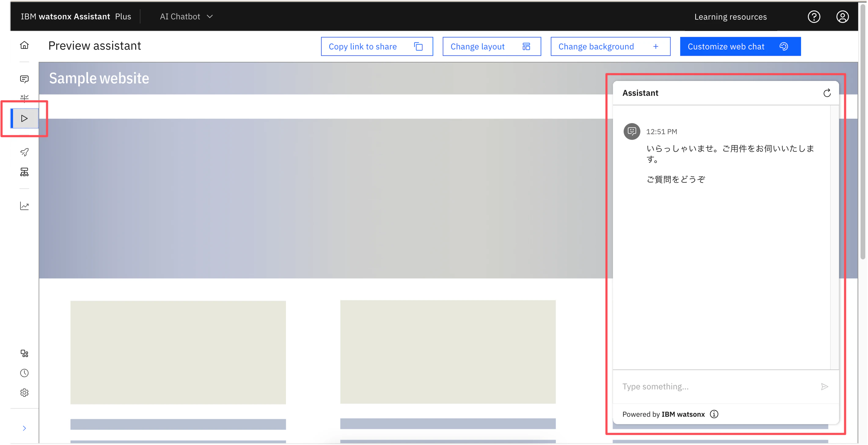Select the Preview play icon in sidebar
This screenshot has height=445, width=868.
[24, 118]
